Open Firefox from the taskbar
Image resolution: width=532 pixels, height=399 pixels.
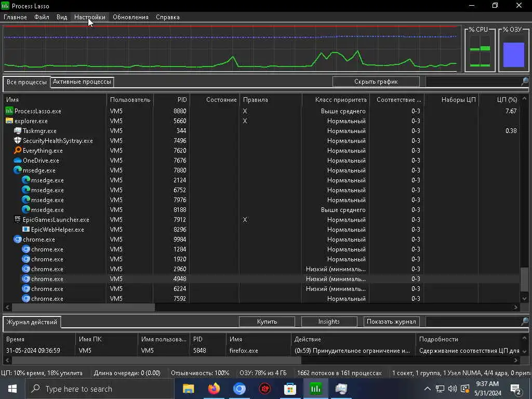214,389
